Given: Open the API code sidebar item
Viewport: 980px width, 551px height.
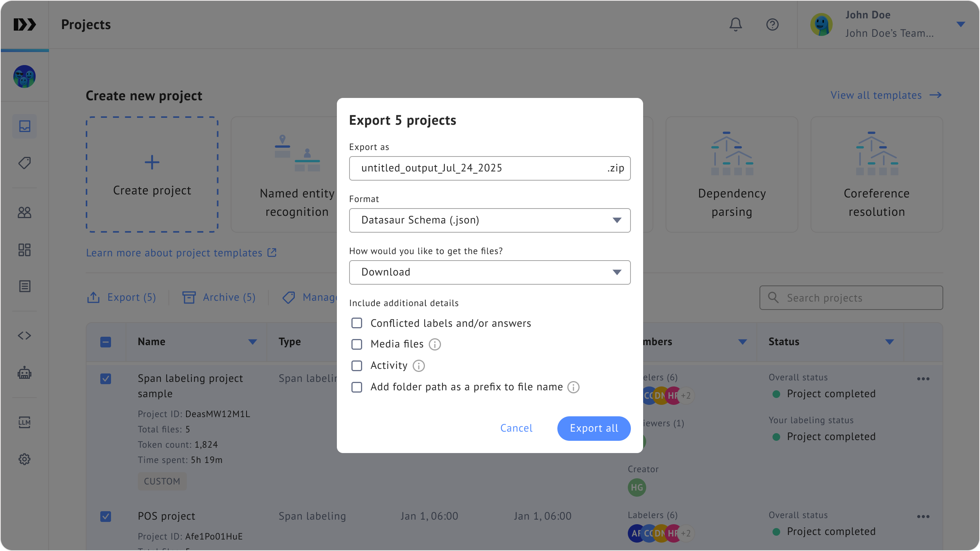Looking at the screenshot, I should click(24, 336).
